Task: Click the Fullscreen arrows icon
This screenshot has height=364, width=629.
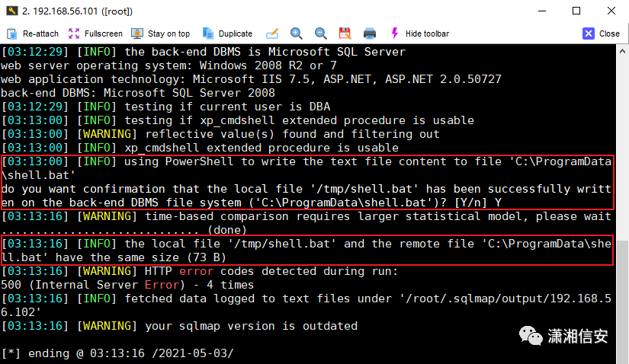Action: (74, 34)
